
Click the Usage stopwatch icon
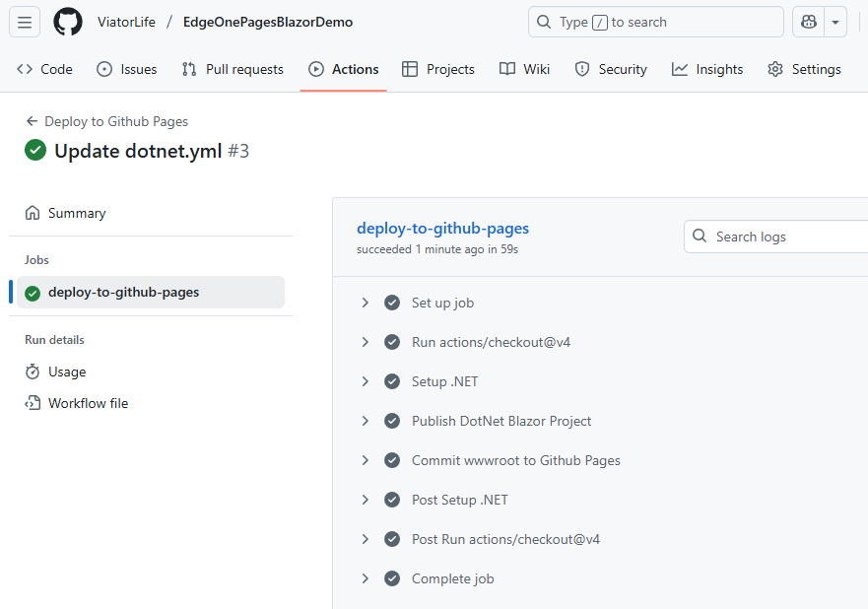[33, 372]
